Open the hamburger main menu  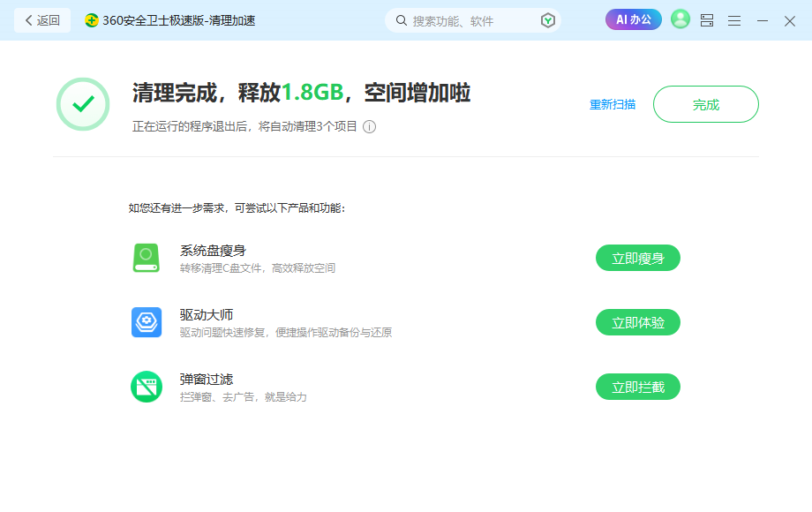click(733, 19)
